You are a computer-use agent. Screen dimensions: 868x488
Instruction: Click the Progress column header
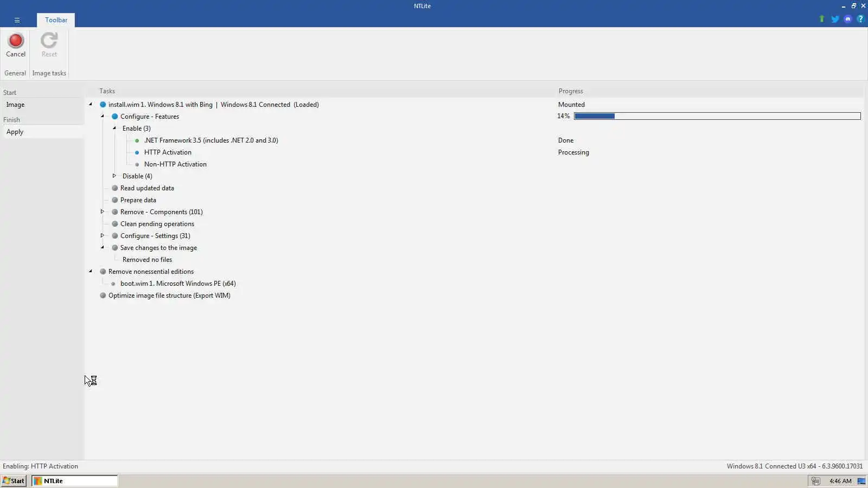(571, 91)
